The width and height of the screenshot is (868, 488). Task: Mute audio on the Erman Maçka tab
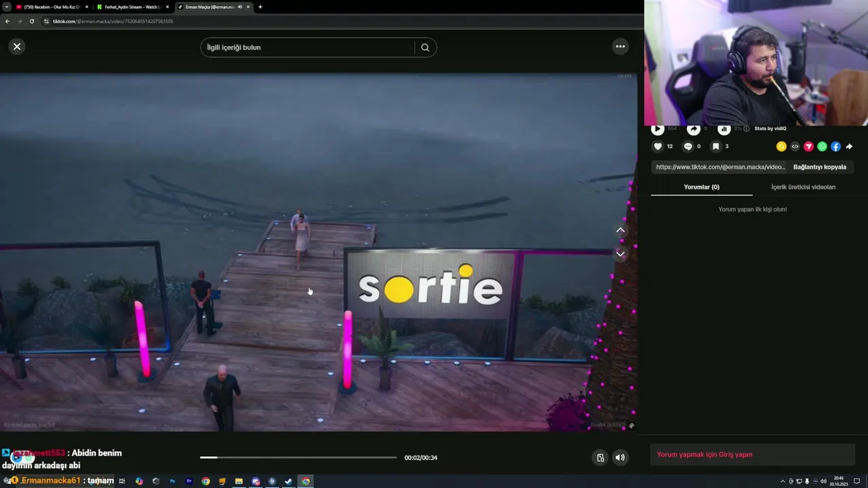click(x=240, y=7)
